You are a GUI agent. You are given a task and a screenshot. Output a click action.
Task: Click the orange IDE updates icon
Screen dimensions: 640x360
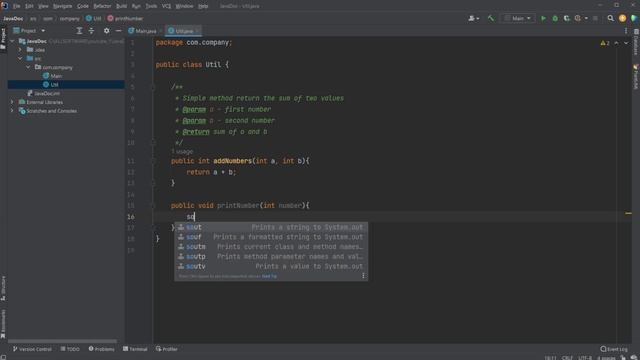pos(622,18)
